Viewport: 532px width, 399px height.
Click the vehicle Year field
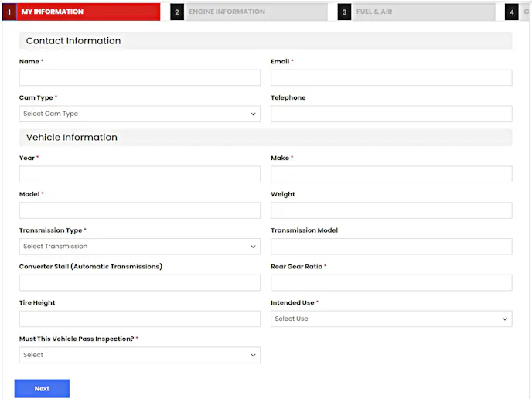point(140,174)
